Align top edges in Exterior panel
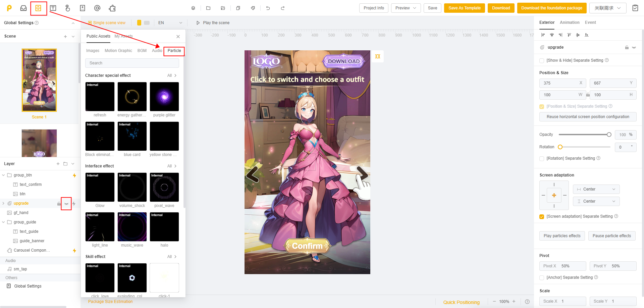The width and height of the screenshot is (644, 308). 569,35
